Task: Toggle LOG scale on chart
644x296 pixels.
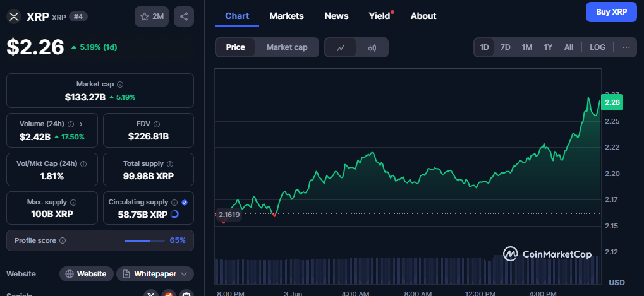Action: [x=598, y=47]
